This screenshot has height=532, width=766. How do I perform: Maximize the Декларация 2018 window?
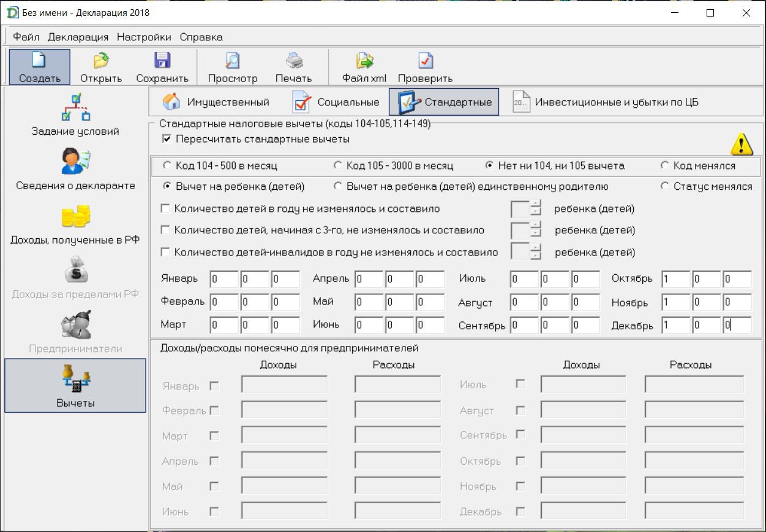[710, 13]
